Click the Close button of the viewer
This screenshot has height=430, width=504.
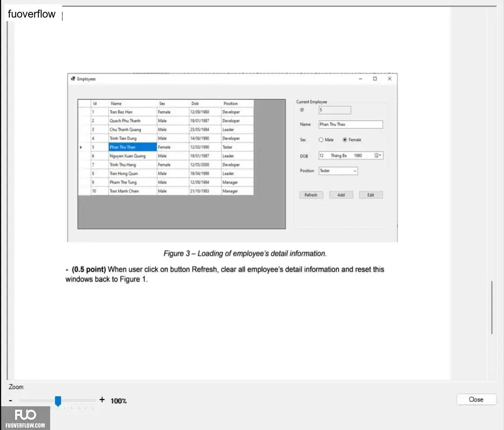point(476,400)
